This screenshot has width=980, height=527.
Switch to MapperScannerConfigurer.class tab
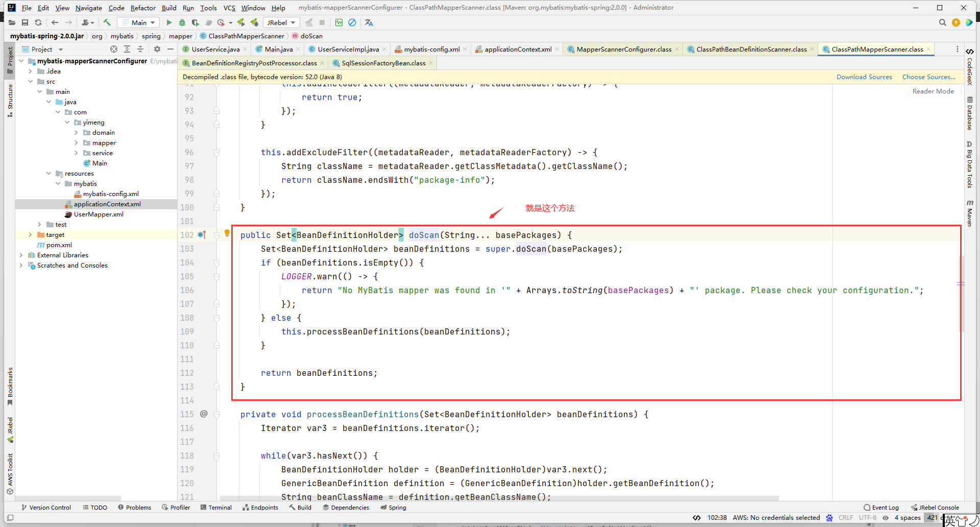click(x=624, y=49)
